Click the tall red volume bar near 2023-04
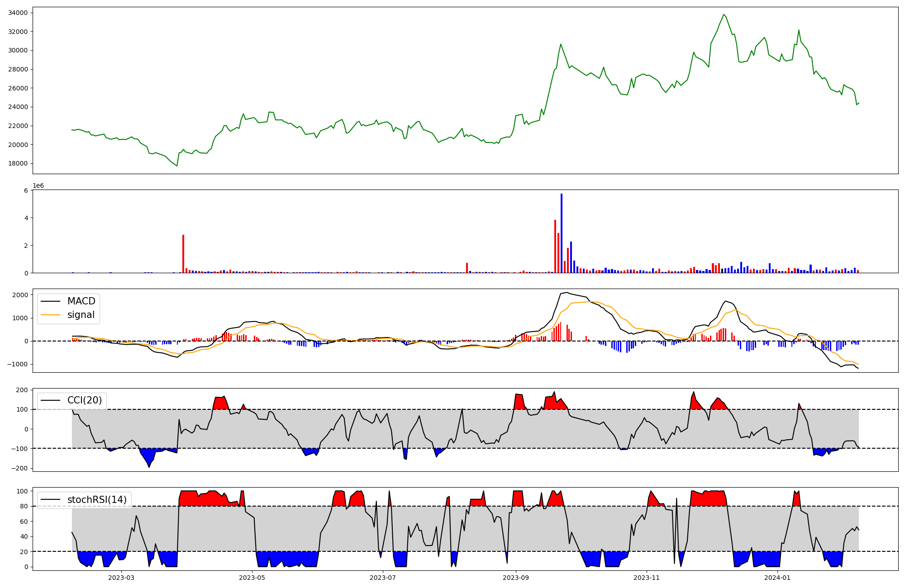Image resolution: width=905 pixels, height=588 pixels. coord(183,253)
